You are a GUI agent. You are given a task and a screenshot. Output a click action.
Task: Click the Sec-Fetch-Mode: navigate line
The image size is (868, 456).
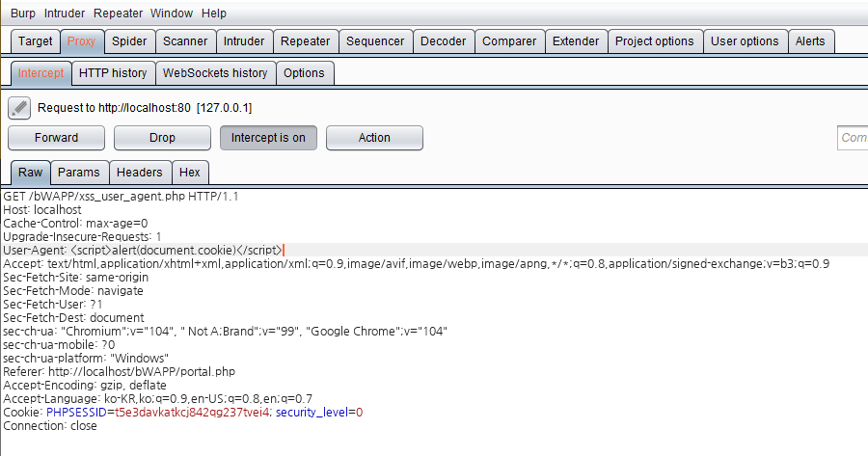tap(73, 291)
